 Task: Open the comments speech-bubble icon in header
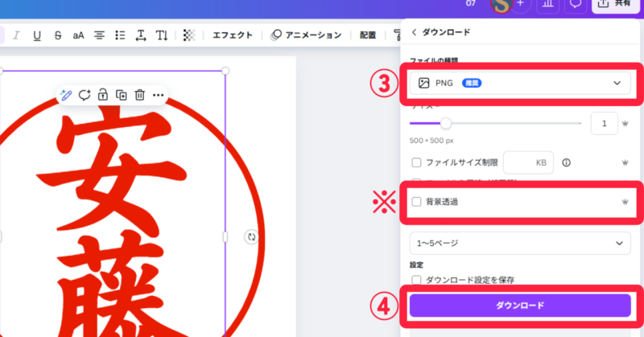click(x=576, y=4)
